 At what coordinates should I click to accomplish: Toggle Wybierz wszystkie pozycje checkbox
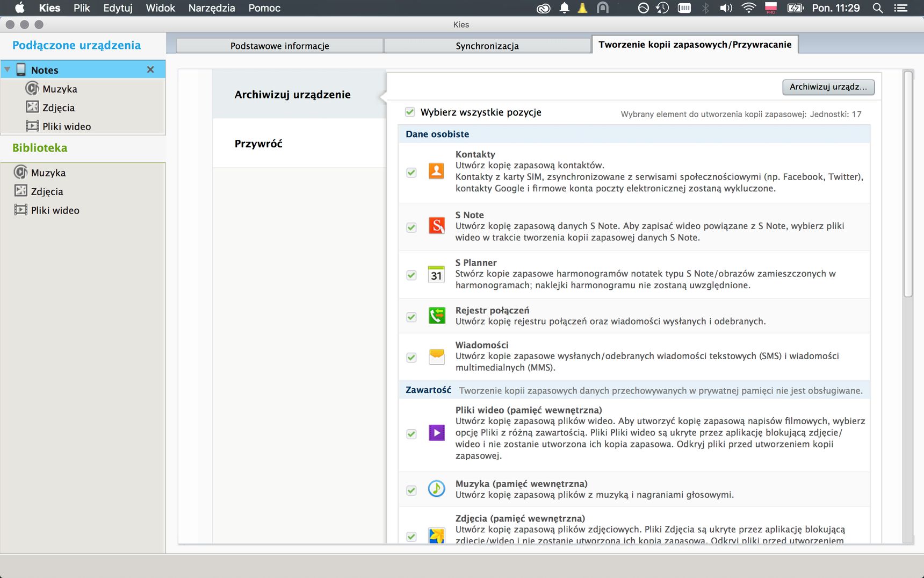(x=410, y=112)
